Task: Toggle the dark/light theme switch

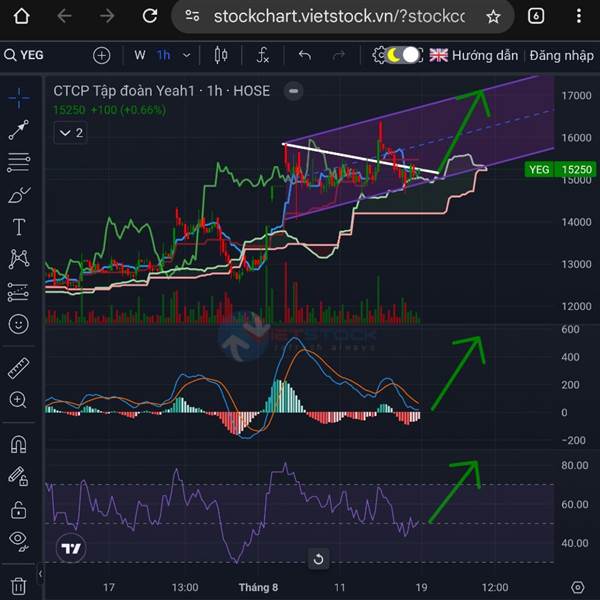Action: tap(403, 55)
